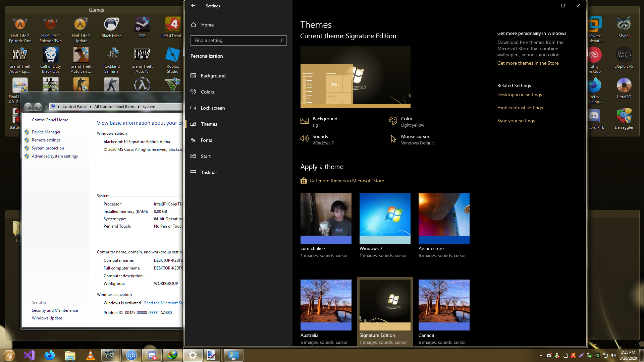
Task: Open Desktop icon settings link
Action: pyautogui.click(x=519, y=95)
